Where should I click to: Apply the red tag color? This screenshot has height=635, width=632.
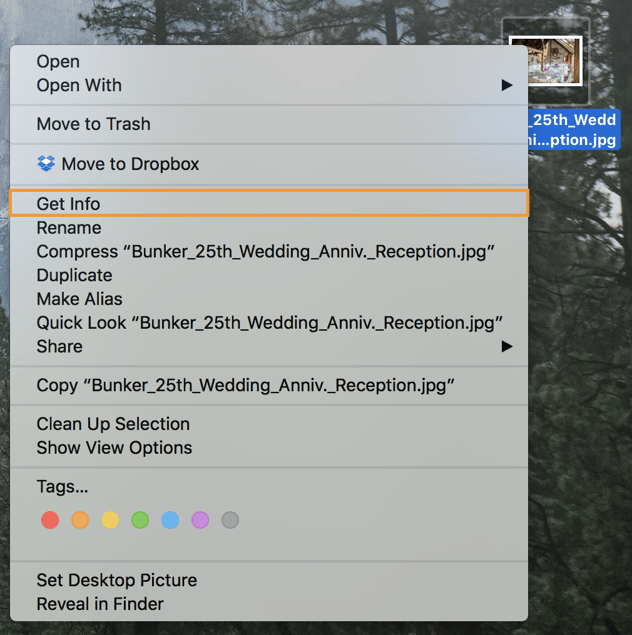[x=50, y=520]
